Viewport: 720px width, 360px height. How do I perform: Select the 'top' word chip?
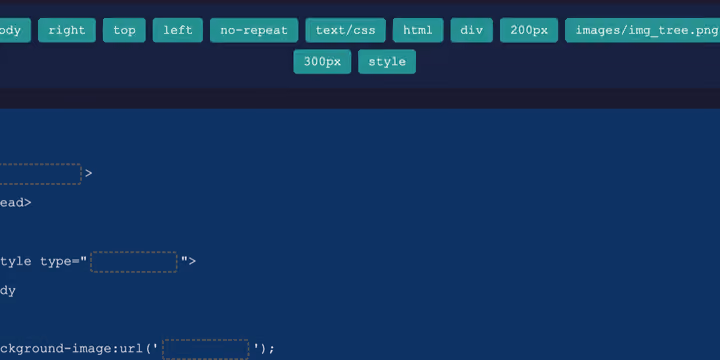124,30
